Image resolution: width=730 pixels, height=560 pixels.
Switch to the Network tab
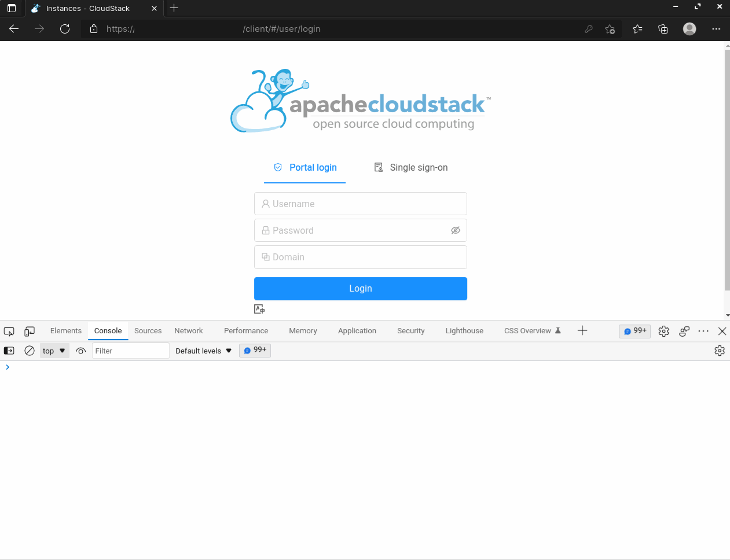click(x=189, y=331)
